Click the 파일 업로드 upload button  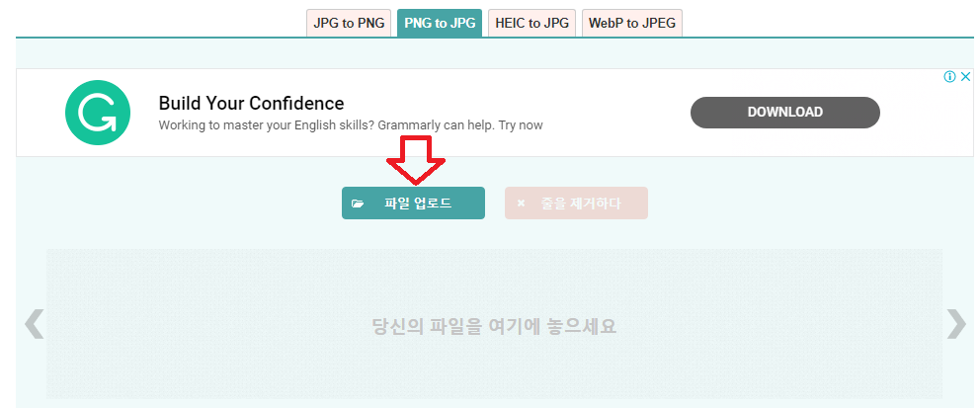pos(413,204)
